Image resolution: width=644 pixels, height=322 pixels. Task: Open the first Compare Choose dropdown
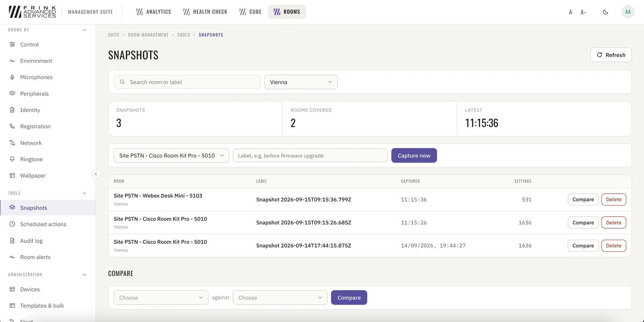pos(161,298)
